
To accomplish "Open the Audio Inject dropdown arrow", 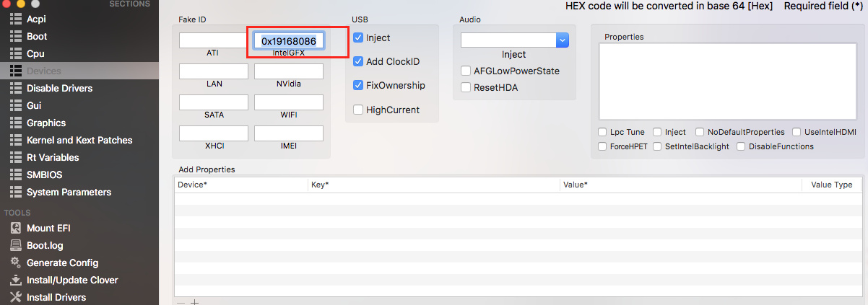I will point(563,40).
